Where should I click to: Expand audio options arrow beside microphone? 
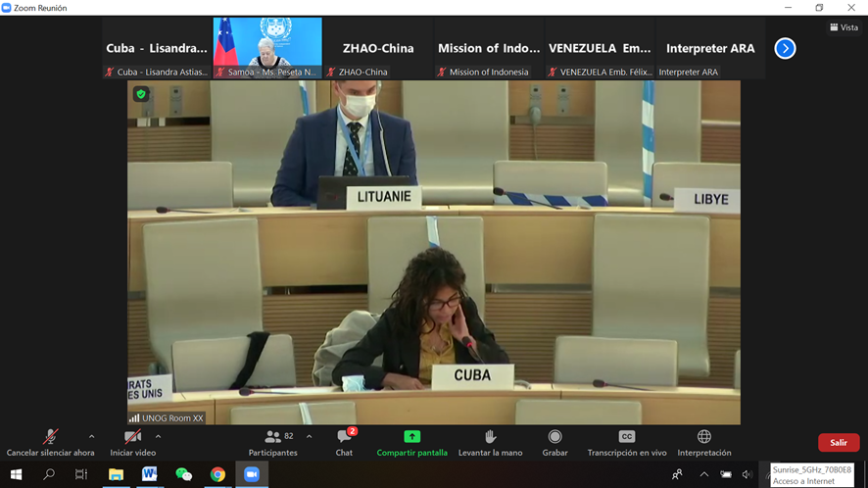click(x=91, y=436)
